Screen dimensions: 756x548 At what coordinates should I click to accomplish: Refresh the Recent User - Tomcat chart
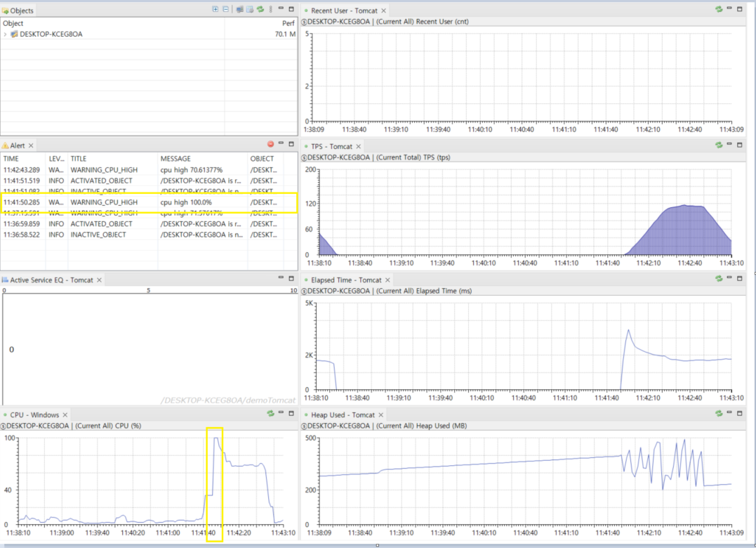[x=718, y=9]
